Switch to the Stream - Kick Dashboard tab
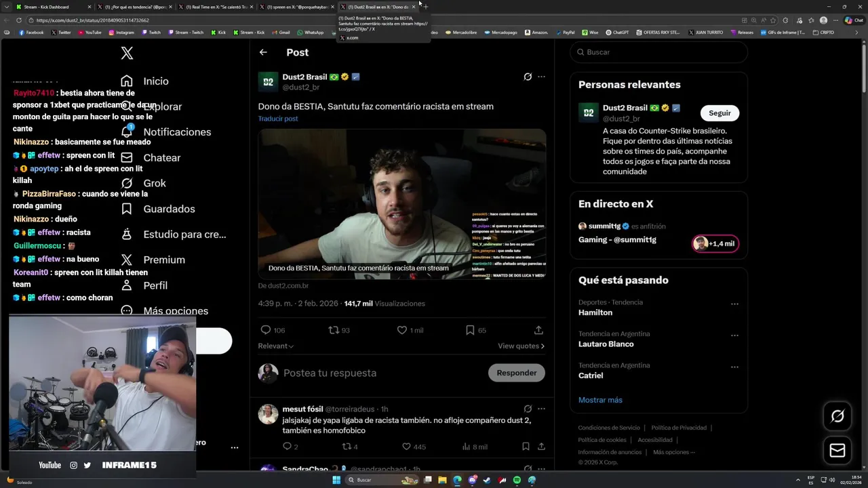The height and width of the screenshot is (488, 868). click(52, 7)
